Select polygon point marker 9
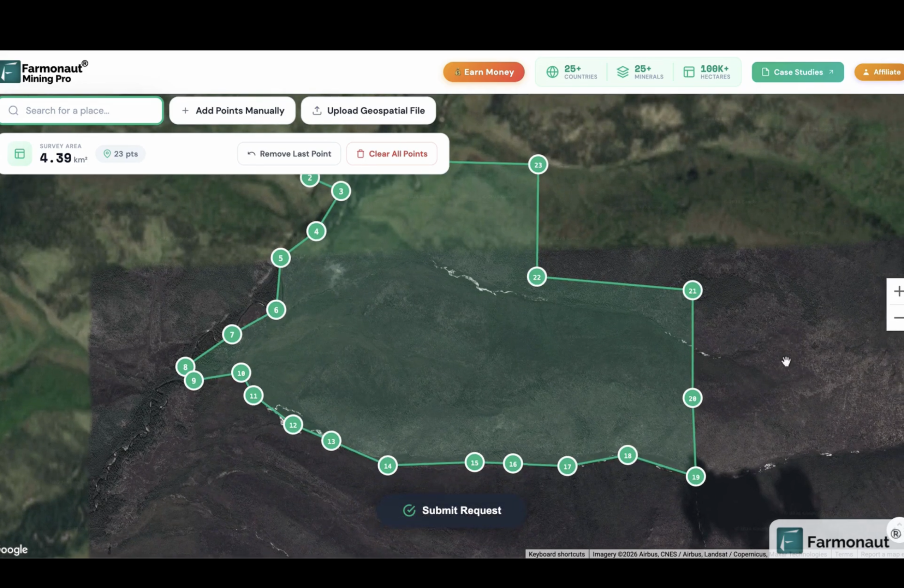 [x=194, y=381]
